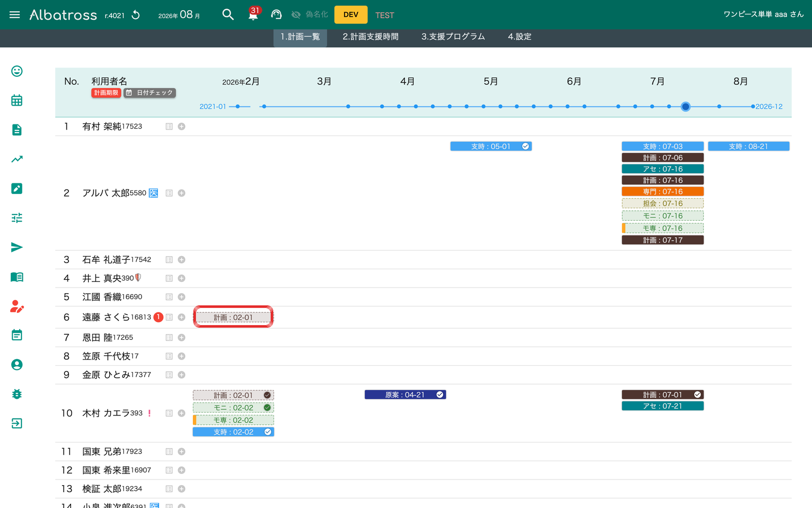This screenshot has width=812, height=508.
Task: Open the tune sliders sidebar icon
Action: click(x=17, y=218)
